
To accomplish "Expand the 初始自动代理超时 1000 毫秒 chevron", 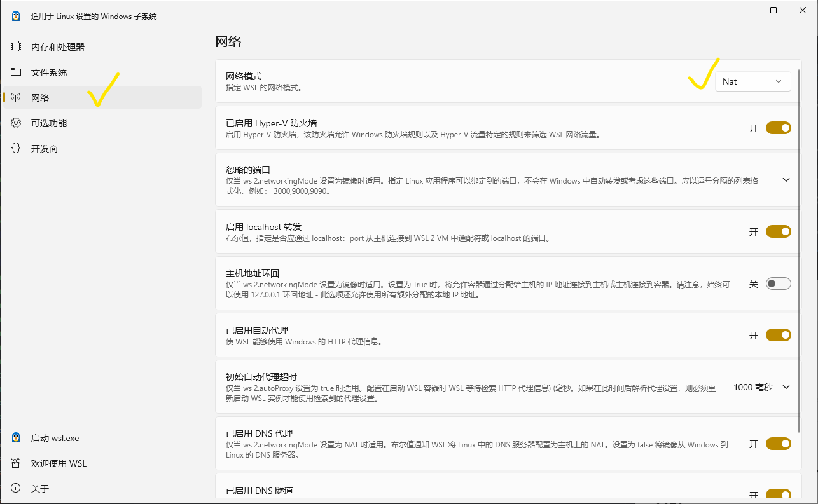I will (786, 387).
